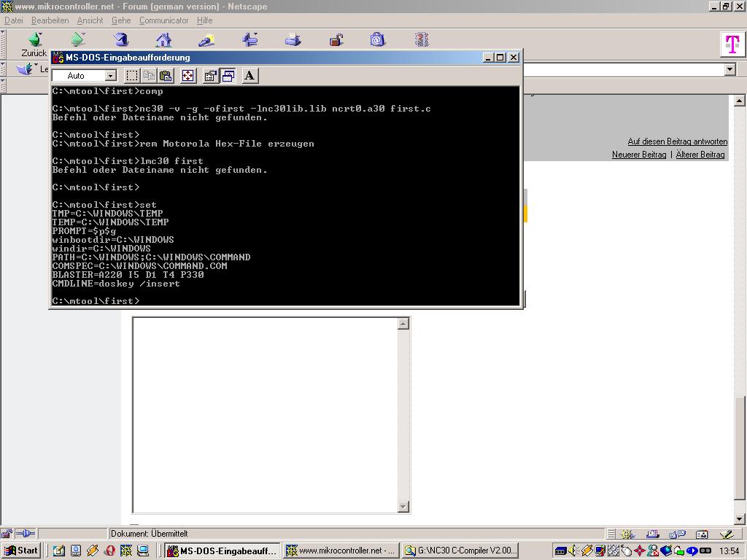
Task: Open Netscape Security padlock icon
Action: (336, 39)
